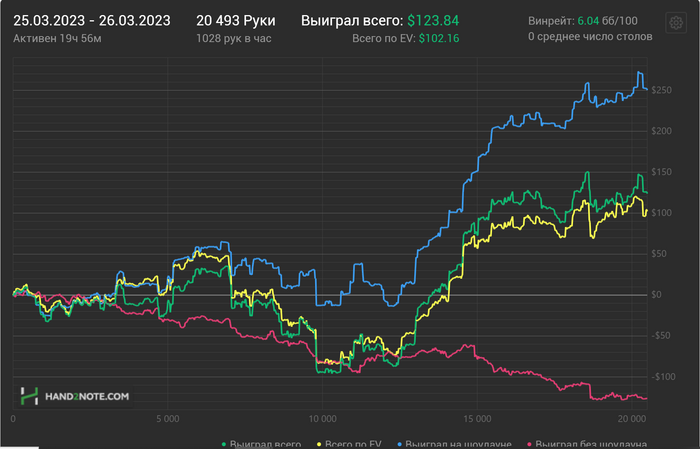Image resolution: width=700 pixels, height=449 pixels.
Task: Click the '20 000' x-axis label
Action: 632,419
